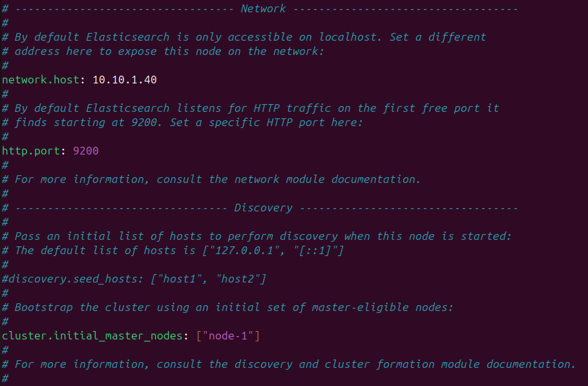
Task: Click the network module documentation comment line
Action: pyautogui.click(x=218, y=179)
